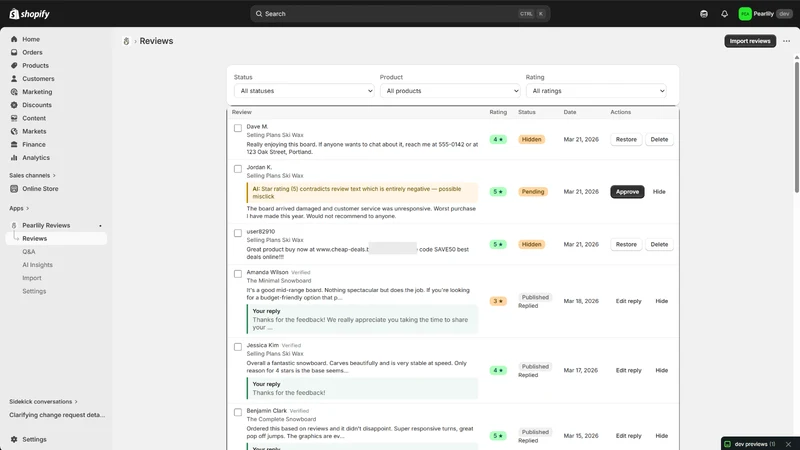Edit reply on Jessica Kim review
This screenshot has height=450, width=800.
click(x=628, y=371)
